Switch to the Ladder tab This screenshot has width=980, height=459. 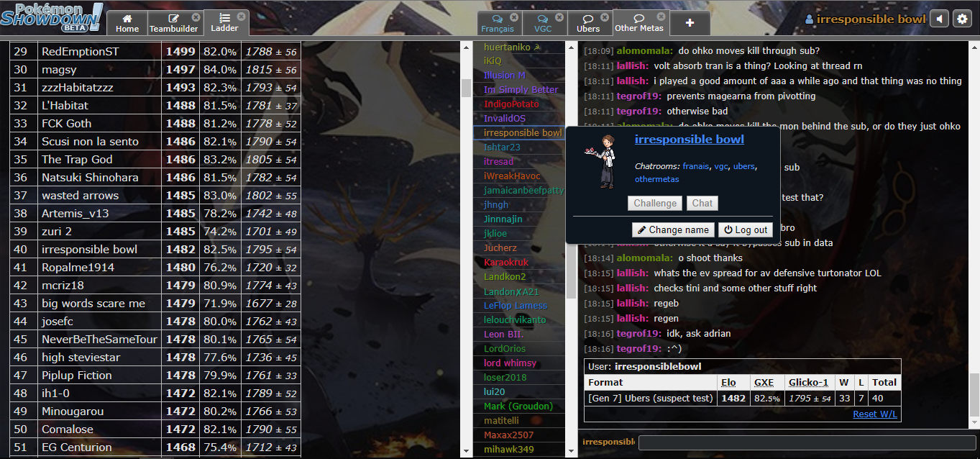point(224,22)
